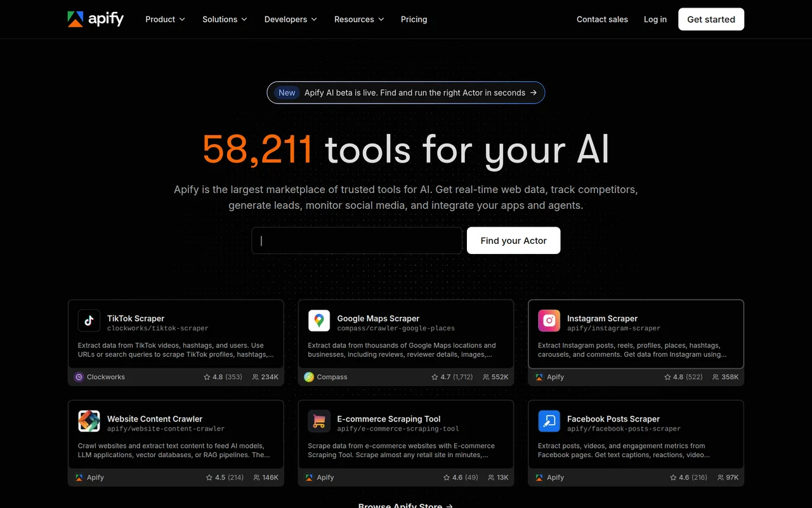812x508 pixels.
Task: Click users icon next to 146K
Action: (256, 478)
